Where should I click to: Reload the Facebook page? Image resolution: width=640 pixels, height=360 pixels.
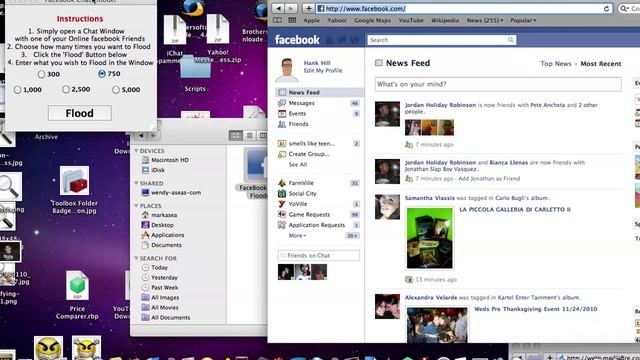[x=606, y=9]
